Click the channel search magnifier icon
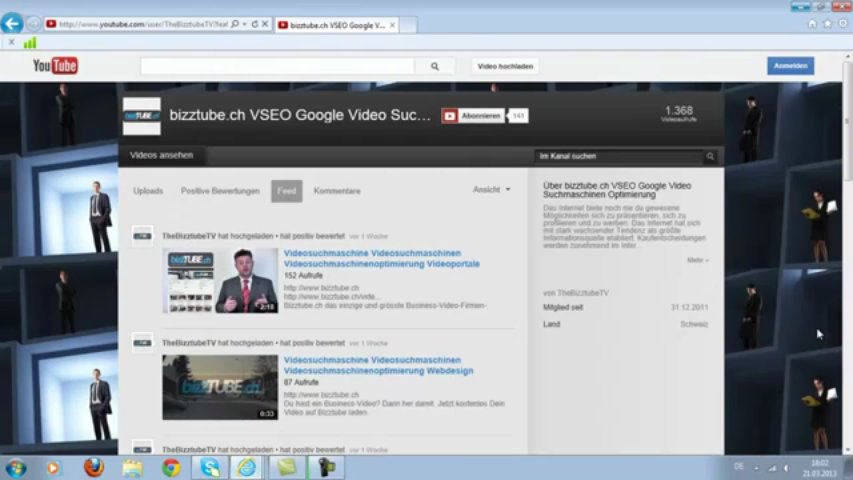853x480 pixels. (x=710, y=157)
